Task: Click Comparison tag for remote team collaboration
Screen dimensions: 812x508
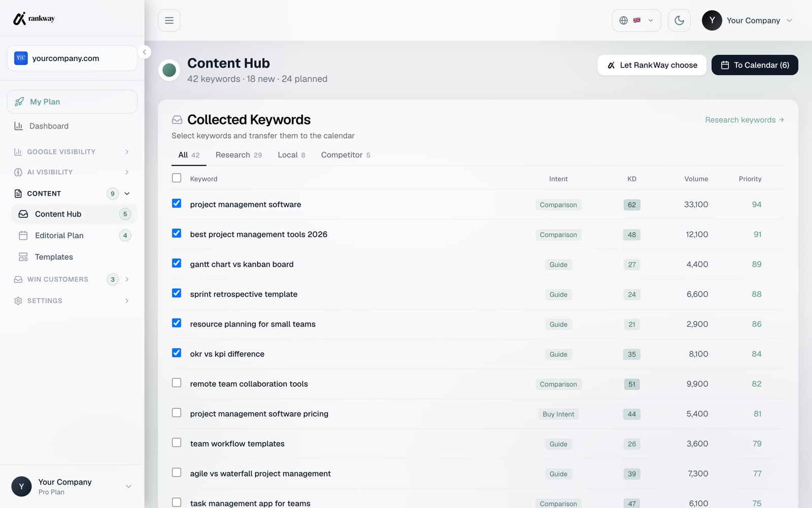Action: (558, 384)
